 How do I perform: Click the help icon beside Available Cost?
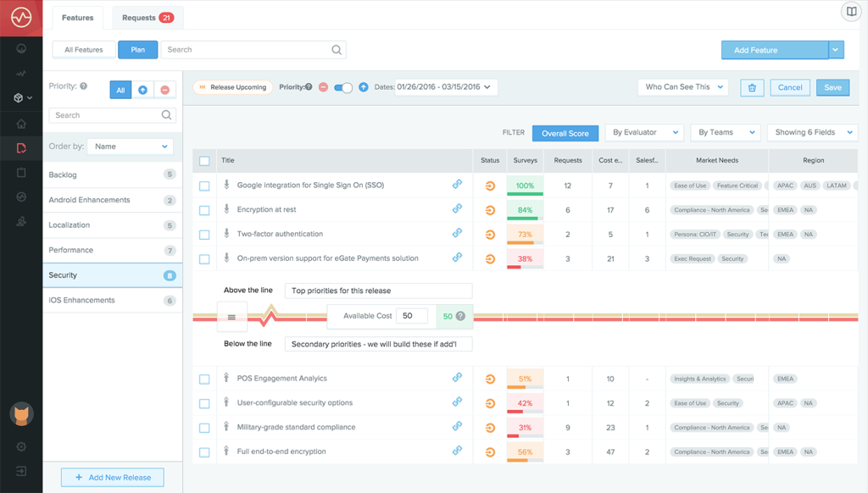pos(460,316)
